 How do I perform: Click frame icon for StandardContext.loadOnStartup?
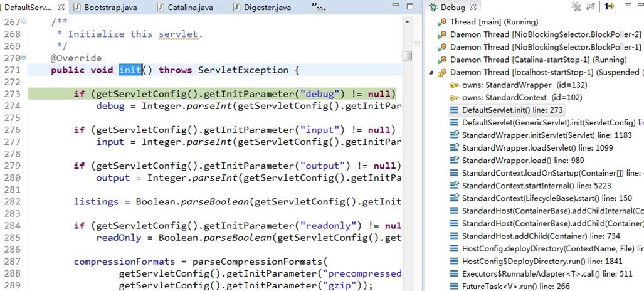click(x=454, y=173)
